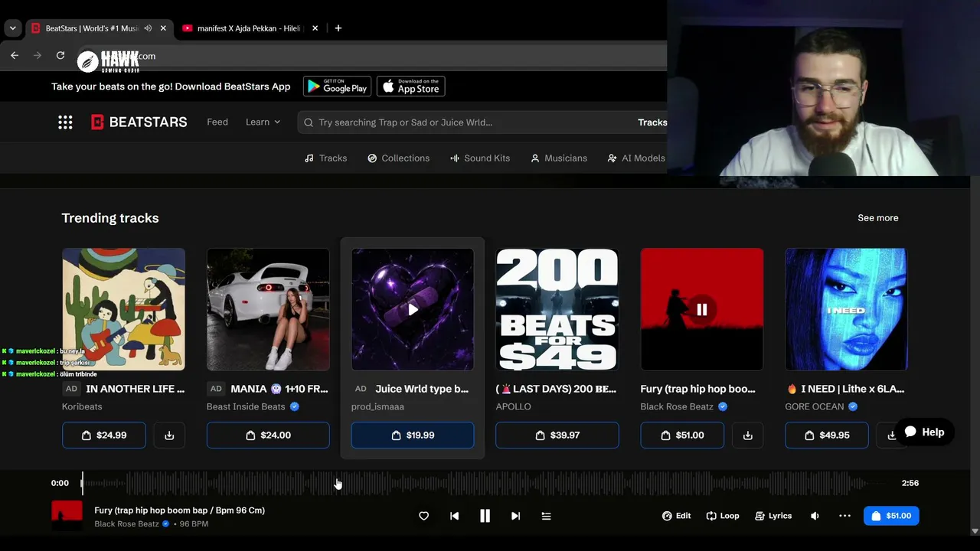Switch to the Collections tab

pos(398,158)
